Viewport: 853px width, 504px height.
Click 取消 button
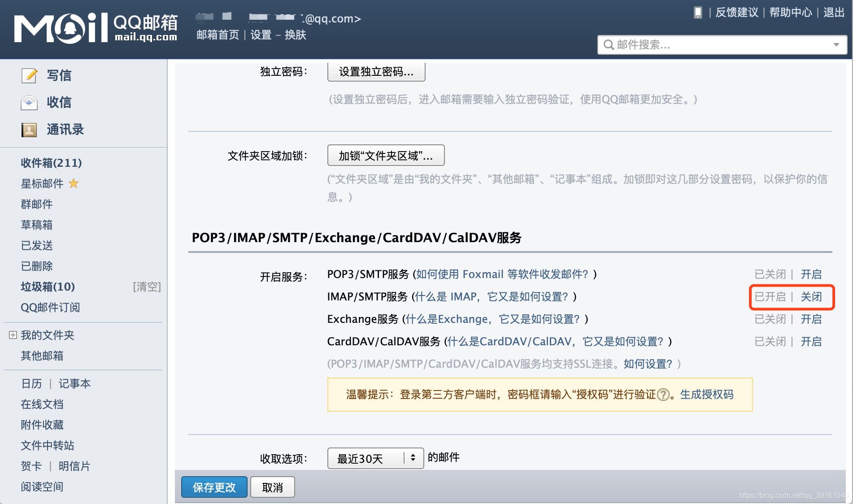pos(273,487)
